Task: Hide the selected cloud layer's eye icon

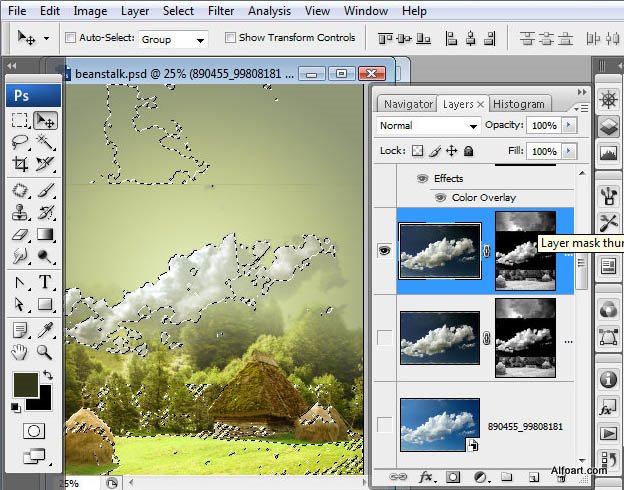Action: (385, 251)
